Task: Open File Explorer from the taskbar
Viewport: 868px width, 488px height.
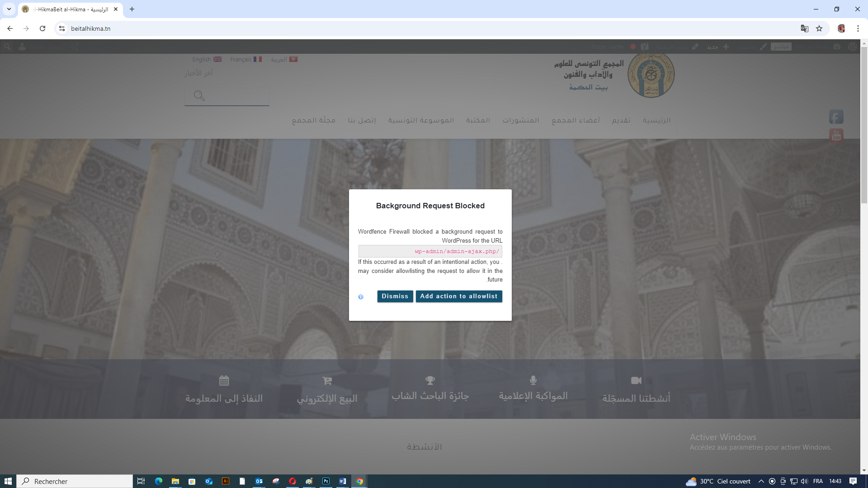Action: click(x=175, y=481)
